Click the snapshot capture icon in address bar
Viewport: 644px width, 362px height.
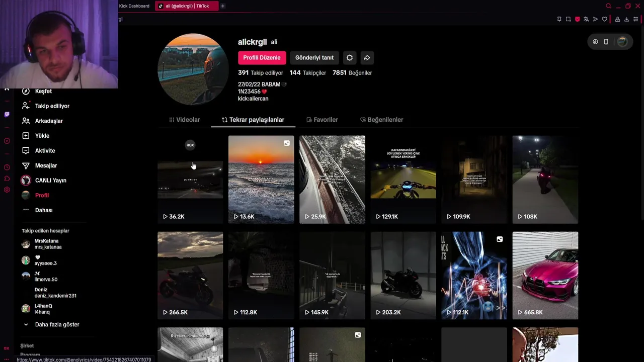[x=568, y=19]
